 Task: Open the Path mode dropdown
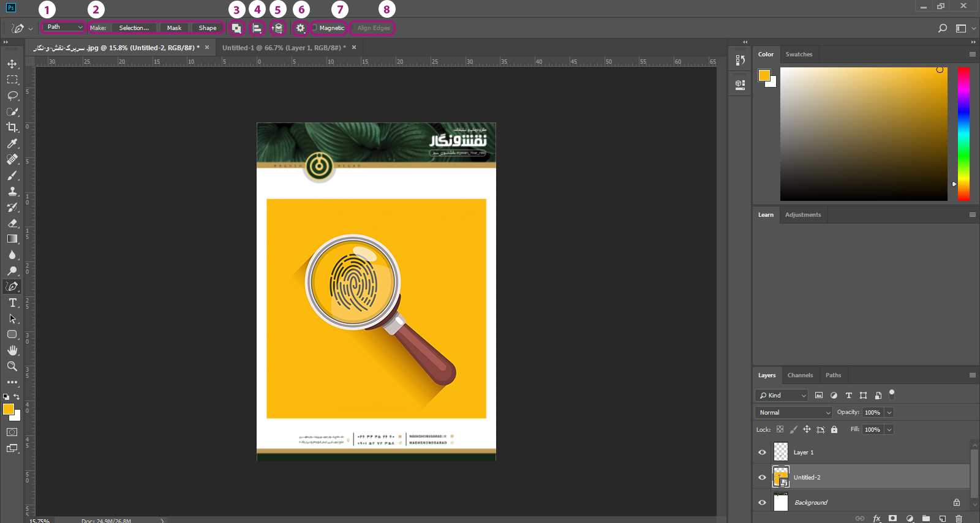pyautogui.click(x=63, y=27)
